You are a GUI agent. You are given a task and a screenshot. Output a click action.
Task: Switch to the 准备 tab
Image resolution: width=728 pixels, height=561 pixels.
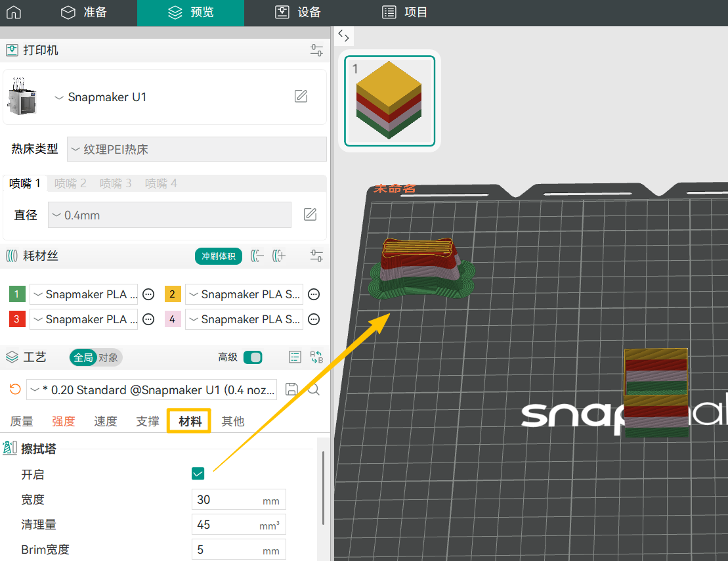84,12
